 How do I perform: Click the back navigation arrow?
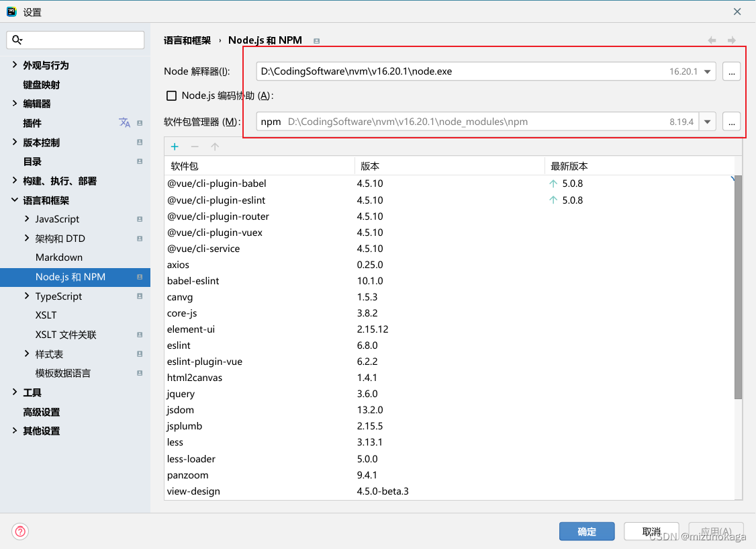(712, 40)
